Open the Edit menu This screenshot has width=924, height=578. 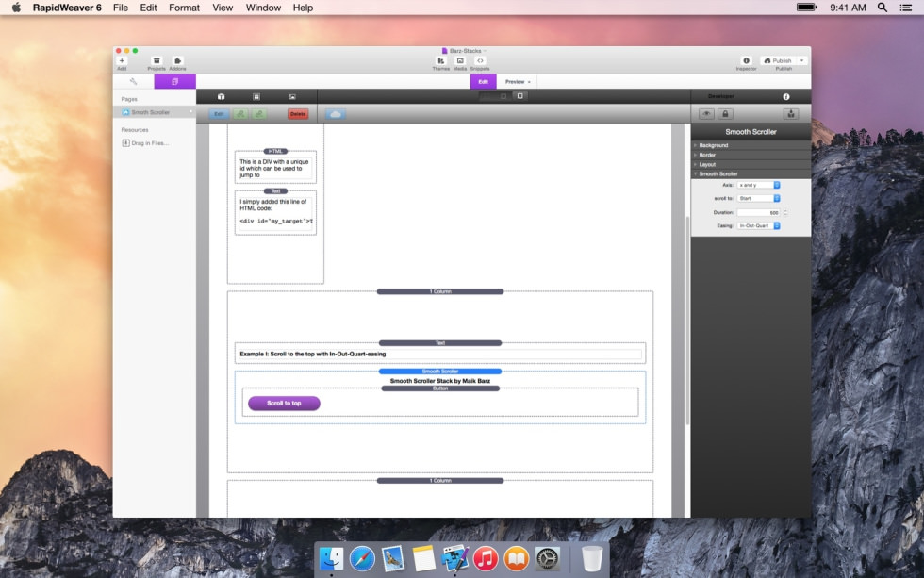pos(149,8)
